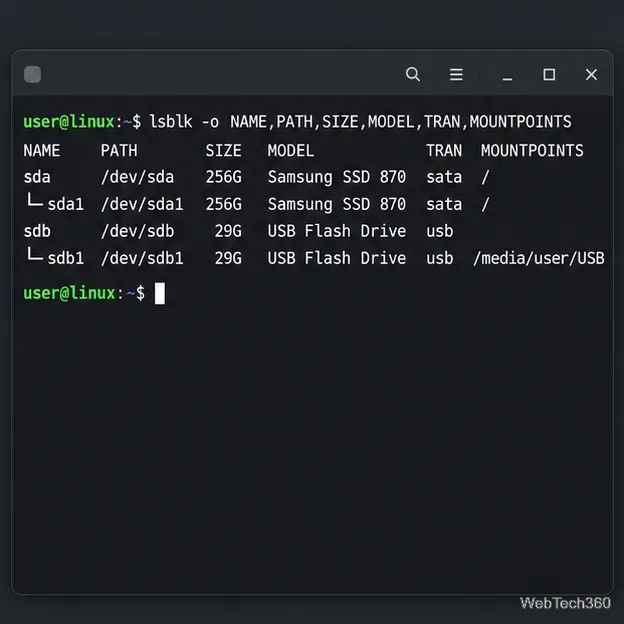This screenshot has width=624, height=624.
Task: Click the /media/user/USB mountpoint
Action: 539,258
